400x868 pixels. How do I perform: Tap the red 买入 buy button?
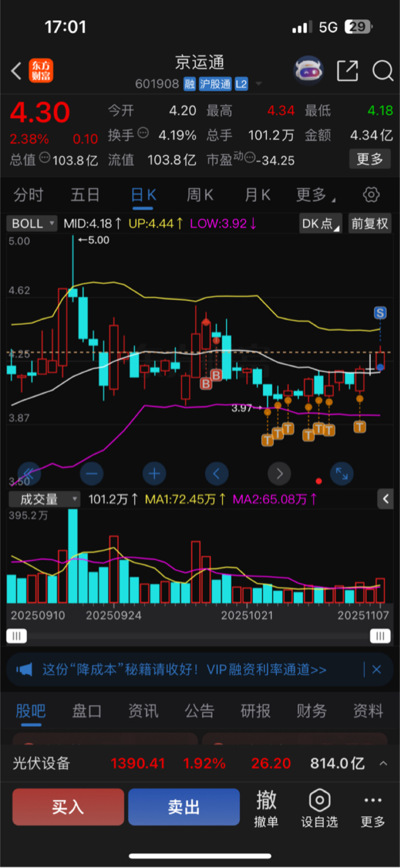tap(68, 807)
